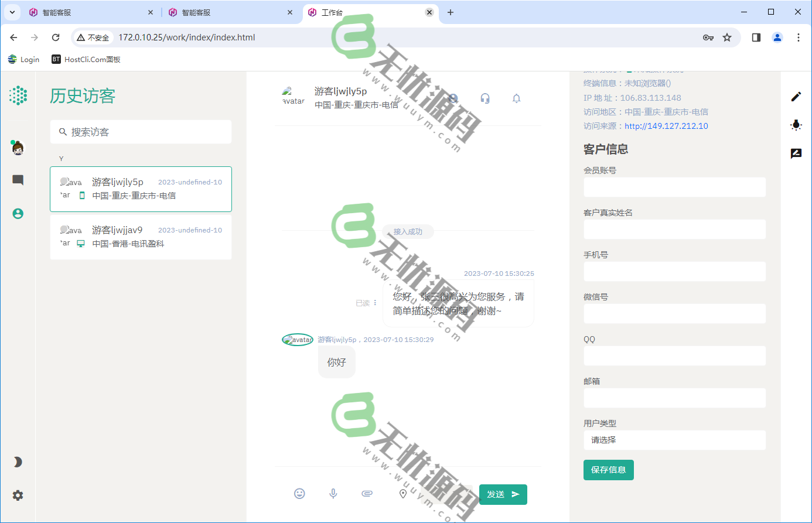812x523 pixels.
Task: Select the contacts icon in the left sidebar
Action: tap(18, 213)
